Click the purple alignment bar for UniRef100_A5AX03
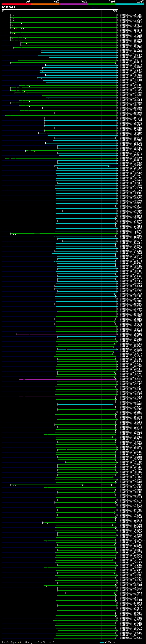Image resolution: width=146 pixels, height=644 pixels. click(x=67, y=379)
